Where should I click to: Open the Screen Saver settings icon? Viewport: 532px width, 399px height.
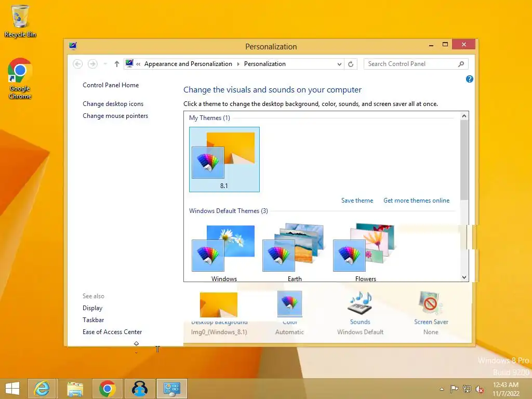[x=431, y=303]
